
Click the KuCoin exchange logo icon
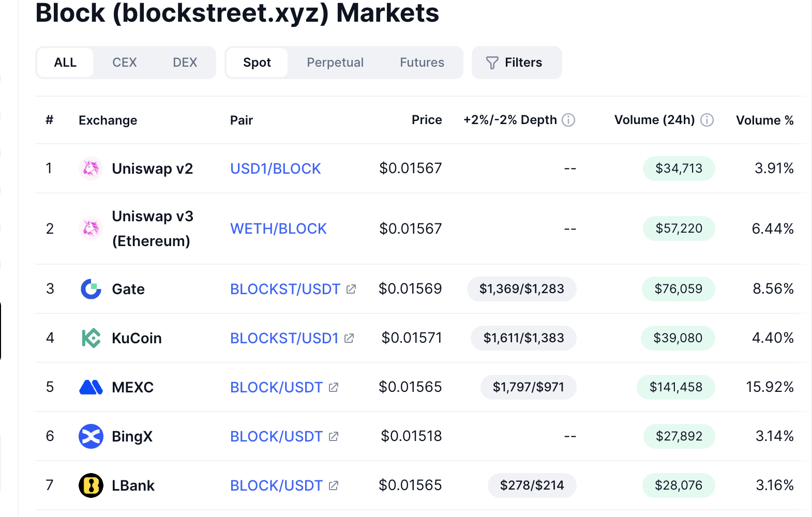(91, 338)
